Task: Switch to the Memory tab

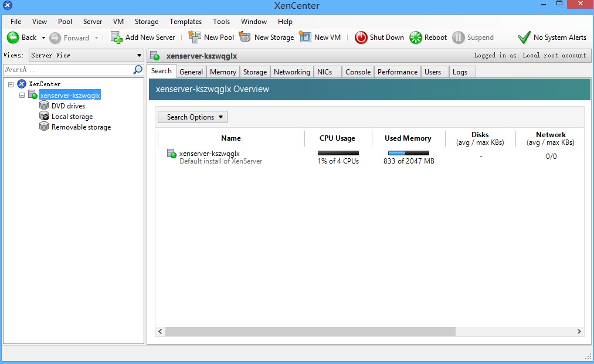Action: 223,72
